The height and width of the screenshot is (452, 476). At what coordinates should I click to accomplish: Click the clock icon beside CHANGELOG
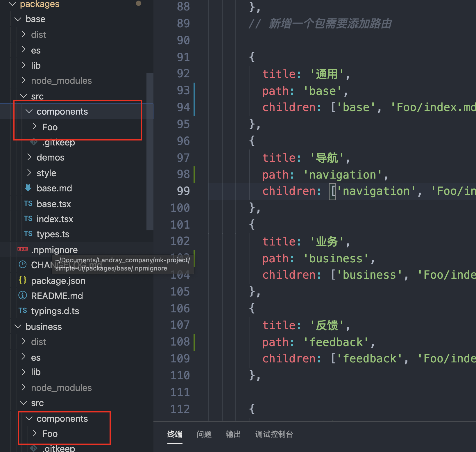[23, 265]
